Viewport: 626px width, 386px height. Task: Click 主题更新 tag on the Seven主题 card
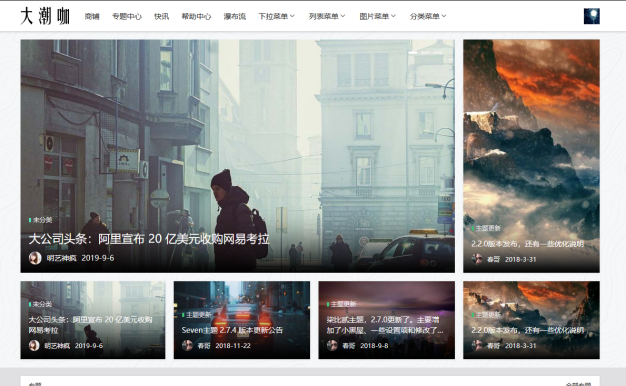click(x=197, y=315)
